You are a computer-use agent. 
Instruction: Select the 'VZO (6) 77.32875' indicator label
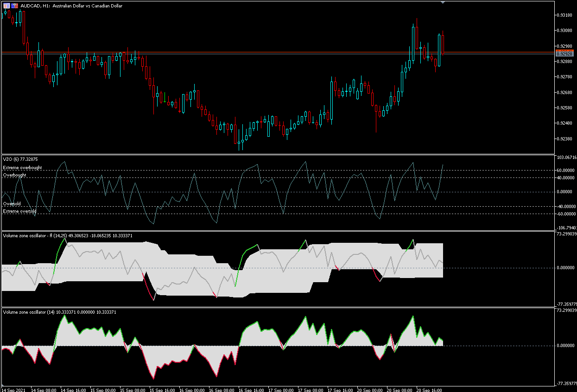point(20,159)
